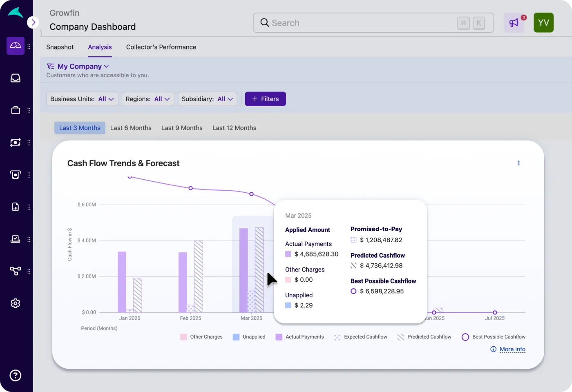The width and height of the screenshot is (572, 392).
Task: Open the Regions filter dropdown
Action: click(148, 99)
